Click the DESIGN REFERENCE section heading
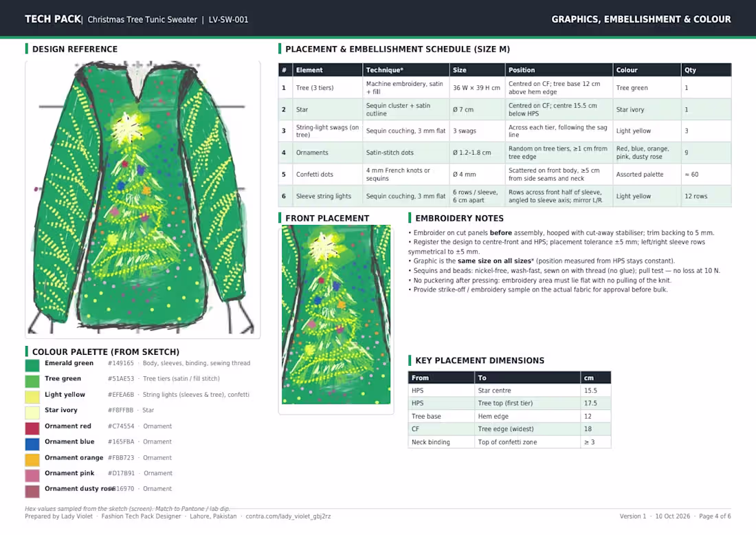Viewport: 756px width, 535px height. coord(75,50)
